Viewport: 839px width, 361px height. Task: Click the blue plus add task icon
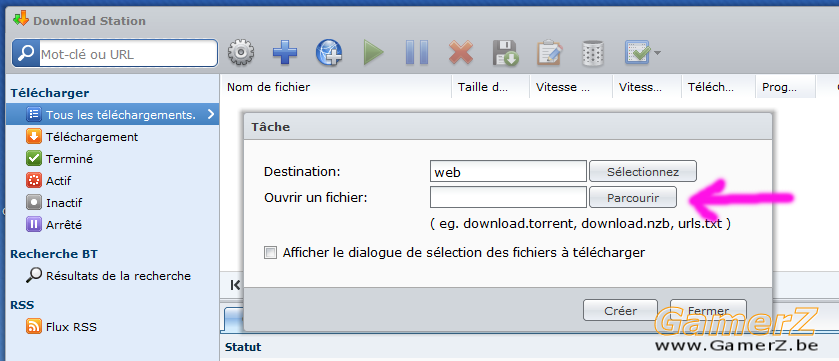point(285,53)
